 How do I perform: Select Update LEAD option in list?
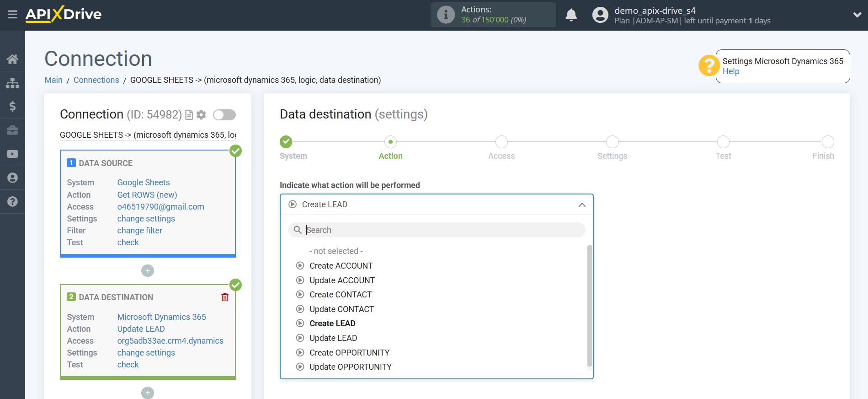click(333, 338)
